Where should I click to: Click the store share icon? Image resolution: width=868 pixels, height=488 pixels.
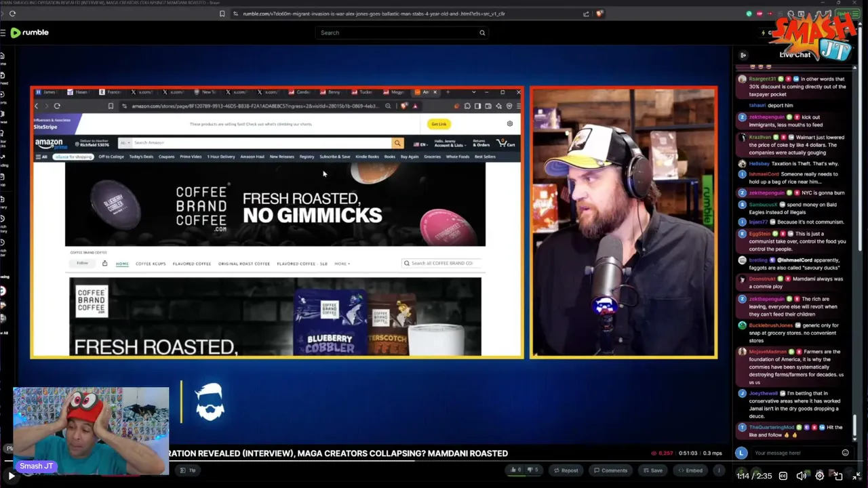(x=104, y=264)
